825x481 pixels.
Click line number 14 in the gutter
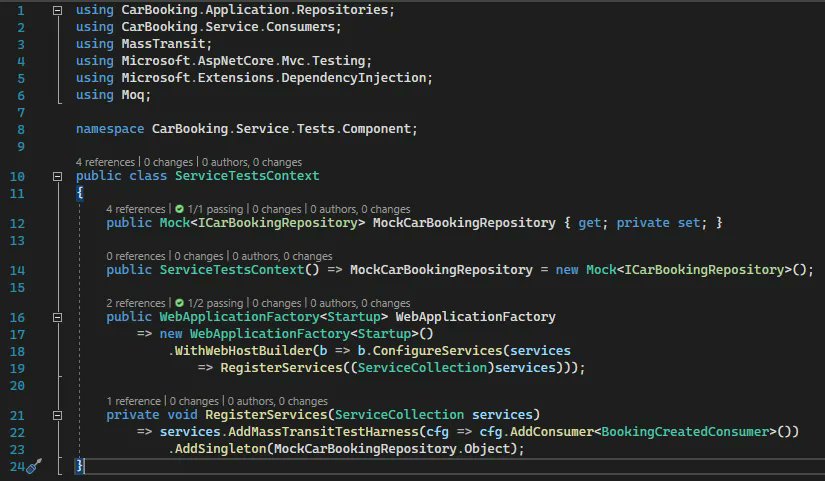point(17,270)
